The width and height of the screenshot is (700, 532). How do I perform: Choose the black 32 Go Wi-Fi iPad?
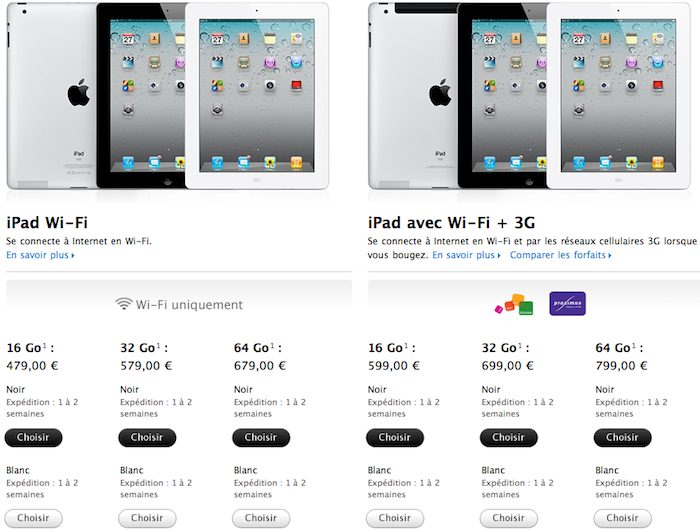(x=147, y=437)
